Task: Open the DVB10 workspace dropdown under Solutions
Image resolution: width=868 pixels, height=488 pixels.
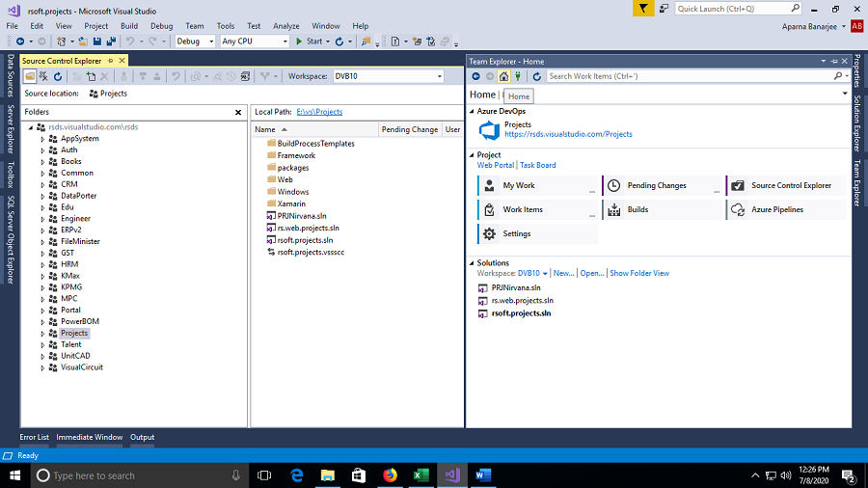Action: point(532,273)
